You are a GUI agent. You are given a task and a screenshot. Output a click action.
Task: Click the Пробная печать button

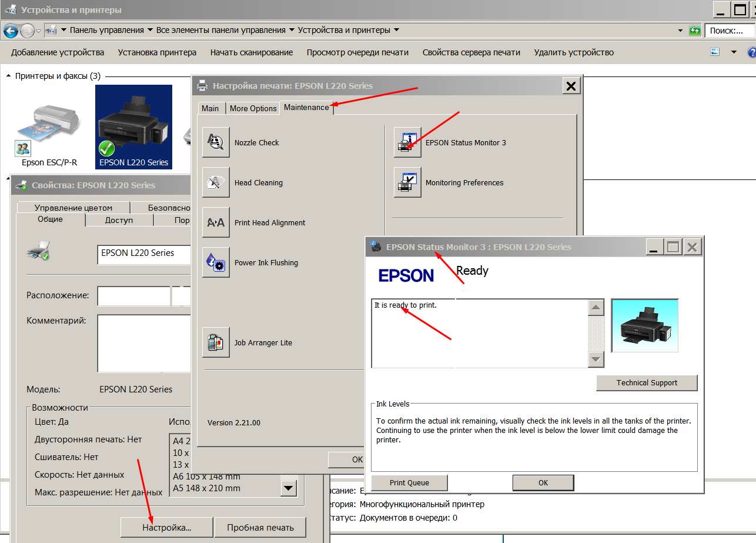click(x=261, y=528)
